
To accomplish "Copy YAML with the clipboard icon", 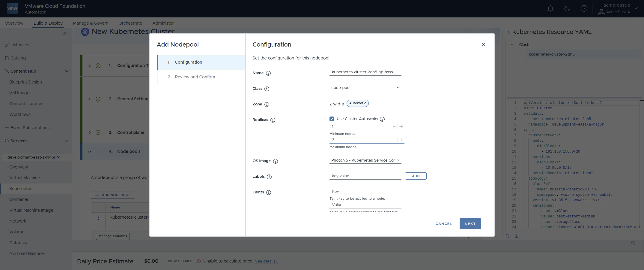I will (x=508, y=236).
